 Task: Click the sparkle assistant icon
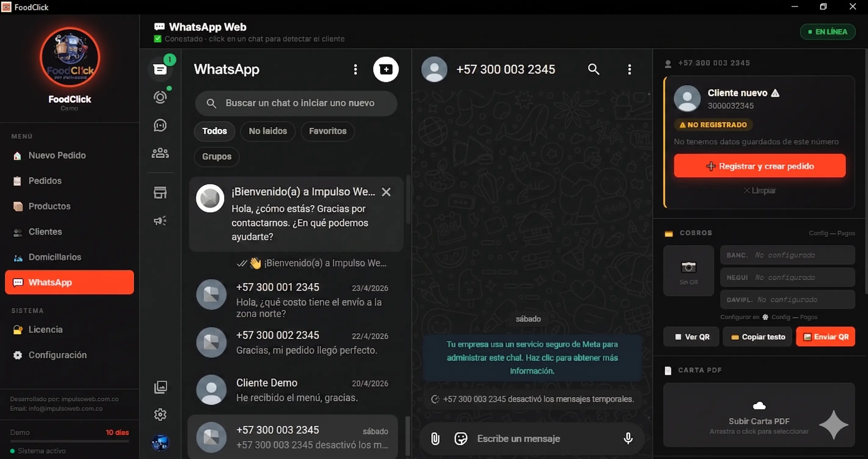834,425
